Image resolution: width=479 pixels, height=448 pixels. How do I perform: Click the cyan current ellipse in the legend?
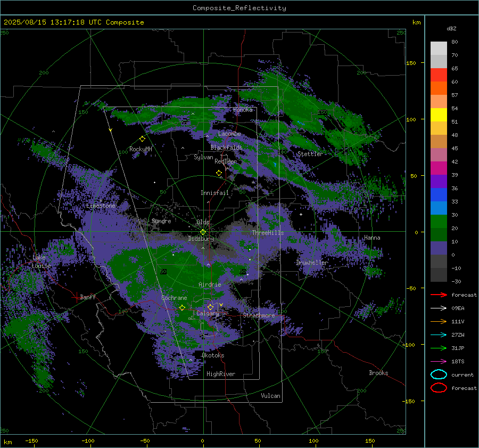[439, 374]
